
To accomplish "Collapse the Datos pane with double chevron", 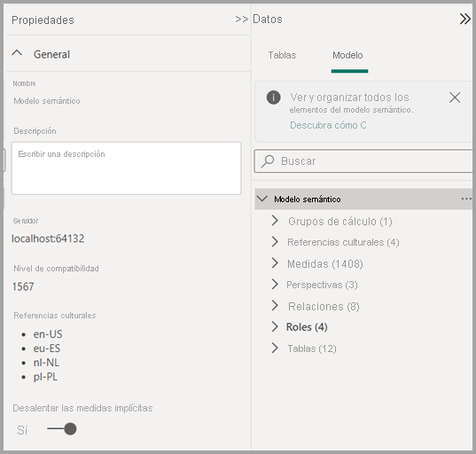I will [x=464, y=19].
